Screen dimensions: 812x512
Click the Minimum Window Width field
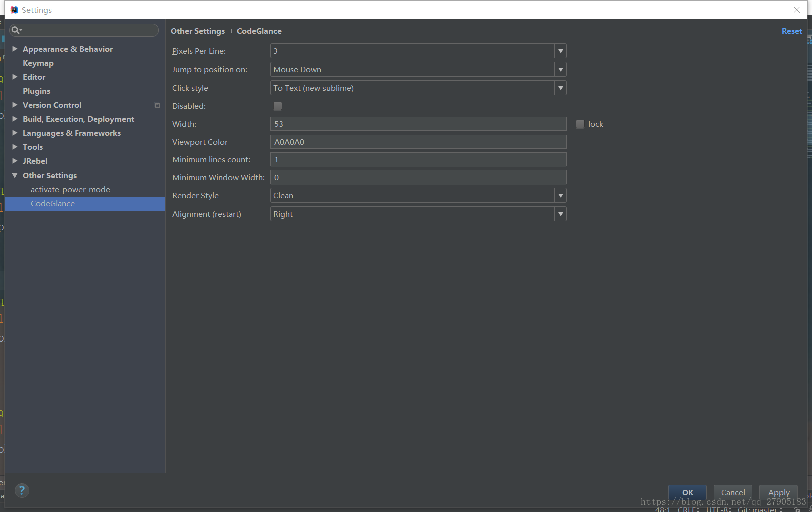click(418, 177)
